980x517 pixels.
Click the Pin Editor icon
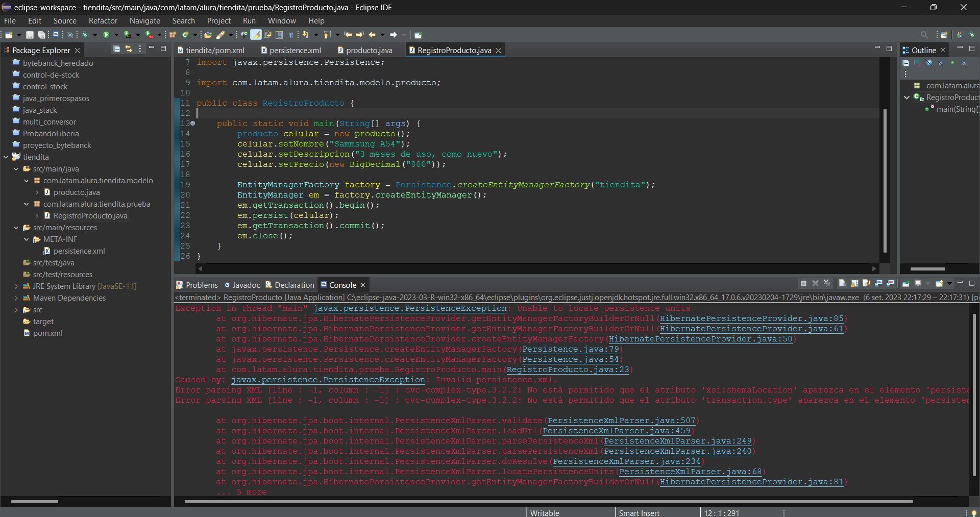(x=418, y=35)
